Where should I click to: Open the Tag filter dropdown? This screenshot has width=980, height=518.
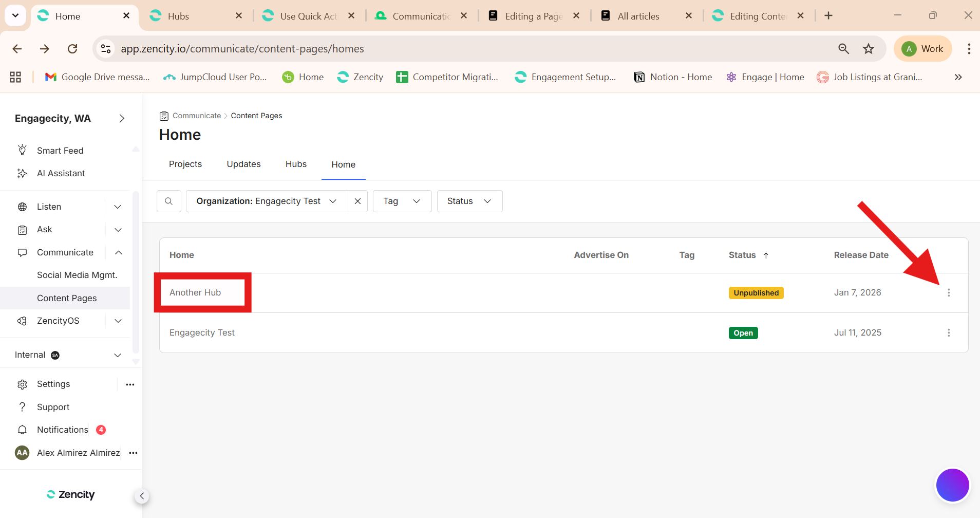tap(402, 201)
